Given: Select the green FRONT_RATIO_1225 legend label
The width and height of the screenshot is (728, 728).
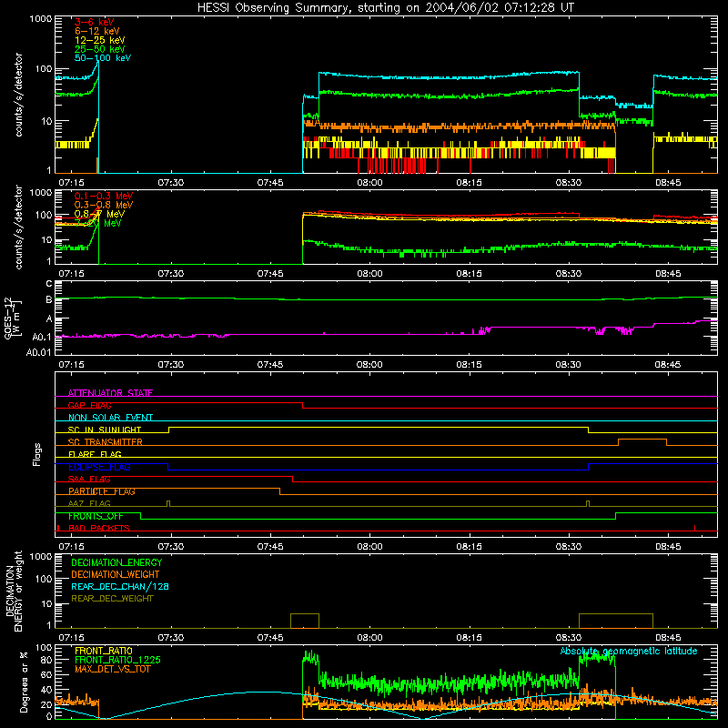Looking at the screenshot, I should (118, 660).
